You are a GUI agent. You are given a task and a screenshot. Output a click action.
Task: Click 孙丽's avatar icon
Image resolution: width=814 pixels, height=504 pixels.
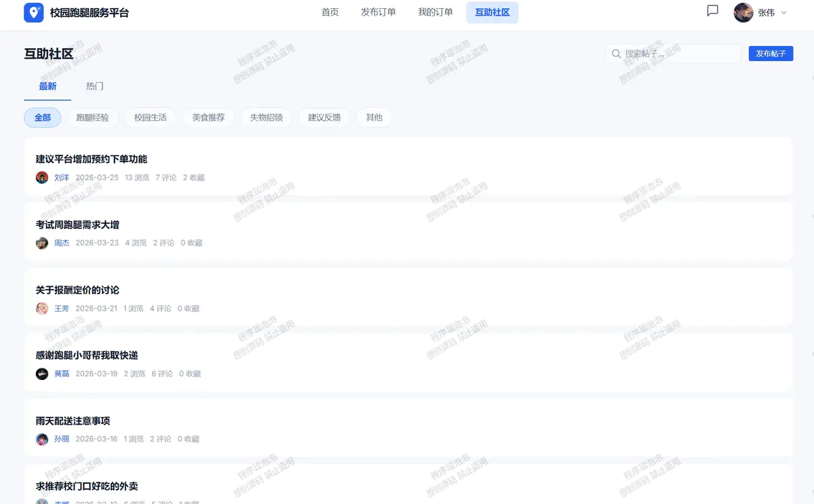(x=42, y=439)
